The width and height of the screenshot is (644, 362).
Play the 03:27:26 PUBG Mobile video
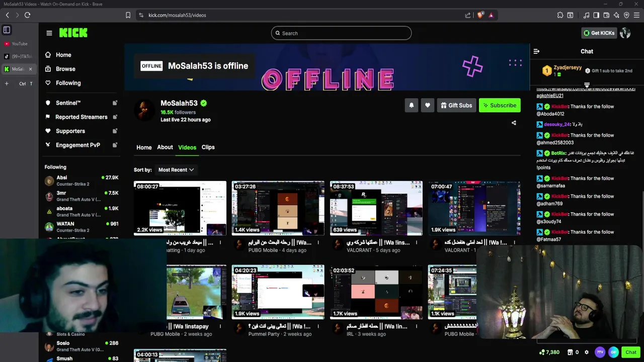click(278, 208)
